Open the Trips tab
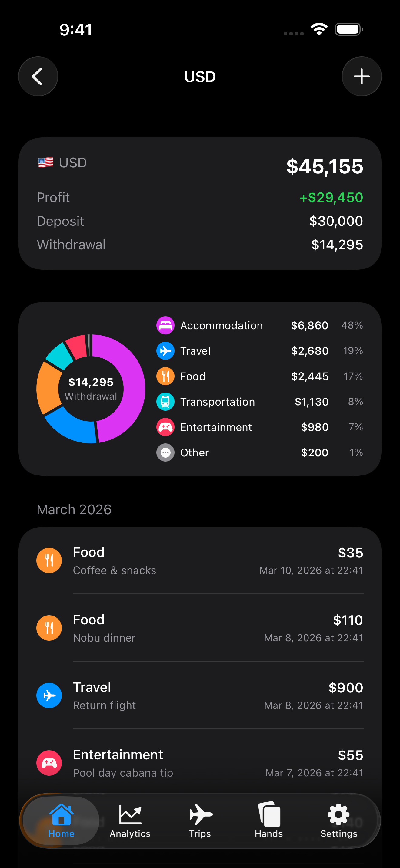The image size is (400, 868). point(200,821)
